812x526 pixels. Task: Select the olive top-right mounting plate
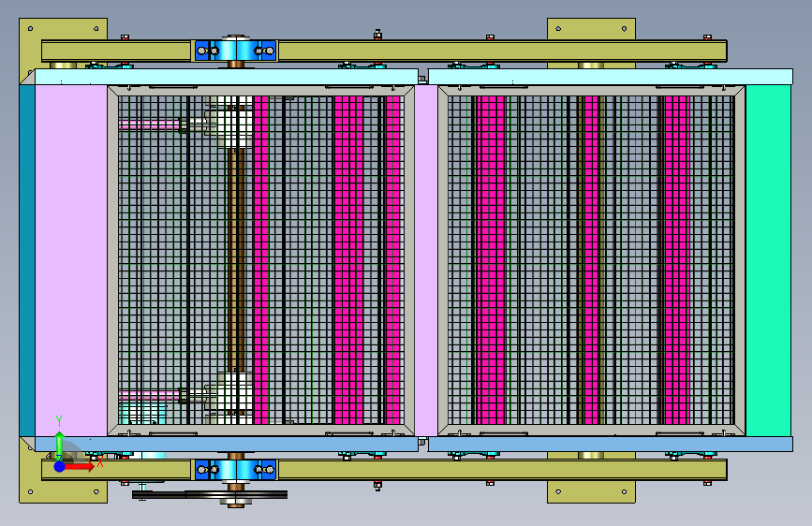pyautogui.click(x=591, y=29)
